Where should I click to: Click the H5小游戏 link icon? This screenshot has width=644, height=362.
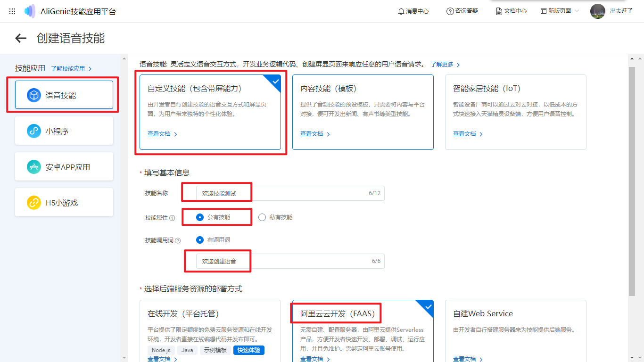click(x=34, y=203)
